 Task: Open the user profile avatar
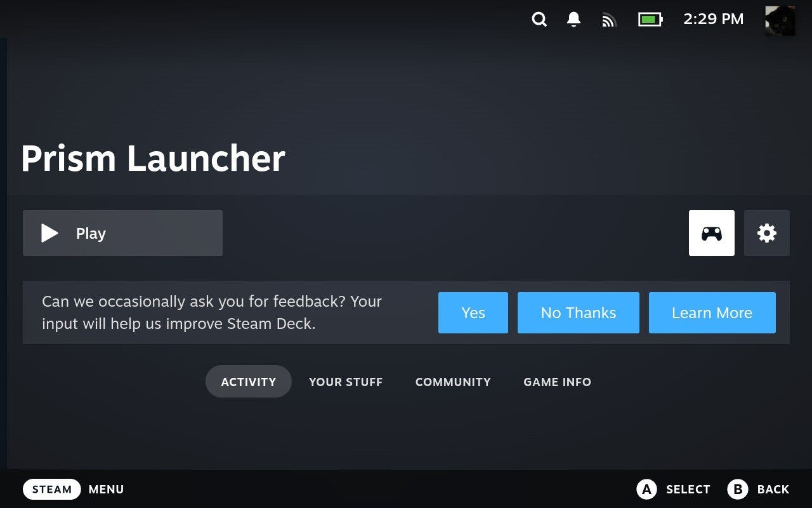[x=780, y=20]
